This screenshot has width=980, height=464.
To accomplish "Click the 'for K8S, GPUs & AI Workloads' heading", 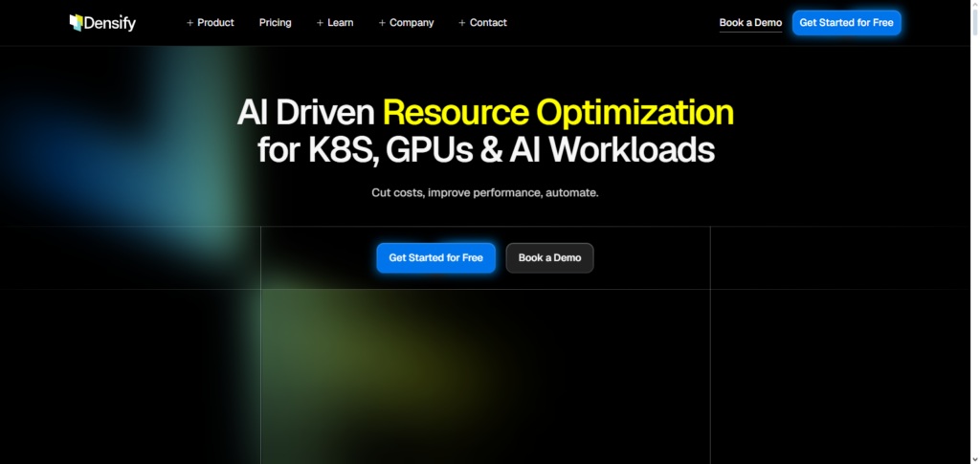I will click(x=485, y=150).
